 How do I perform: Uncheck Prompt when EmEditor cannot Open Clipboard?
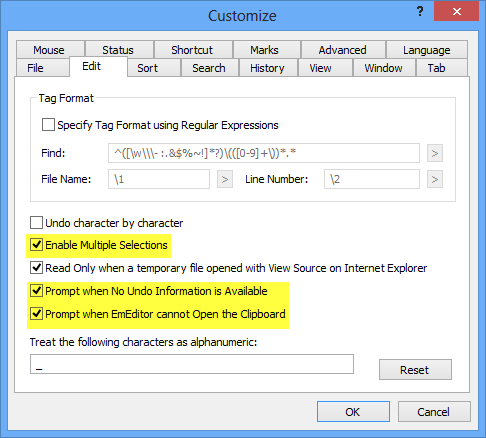[x=36, y=314]
